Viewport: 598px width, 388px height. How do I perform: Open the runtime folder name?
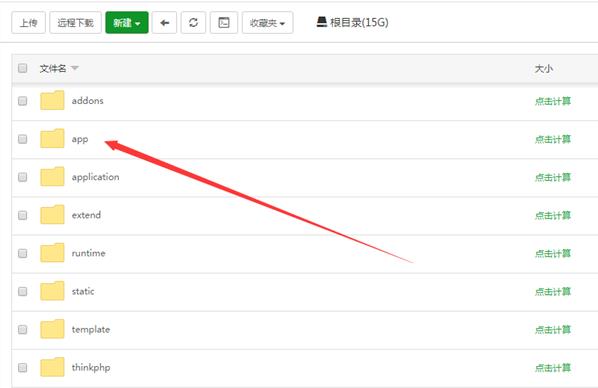pyautogui.click(x=88, y=253)
